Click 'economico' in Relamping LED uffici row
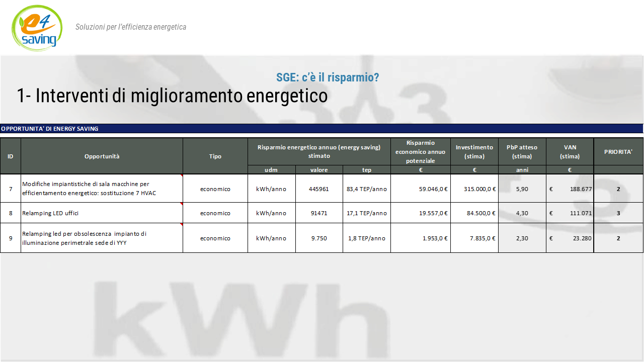The height and width of the screenshot is (362, 644). [215, 213]
